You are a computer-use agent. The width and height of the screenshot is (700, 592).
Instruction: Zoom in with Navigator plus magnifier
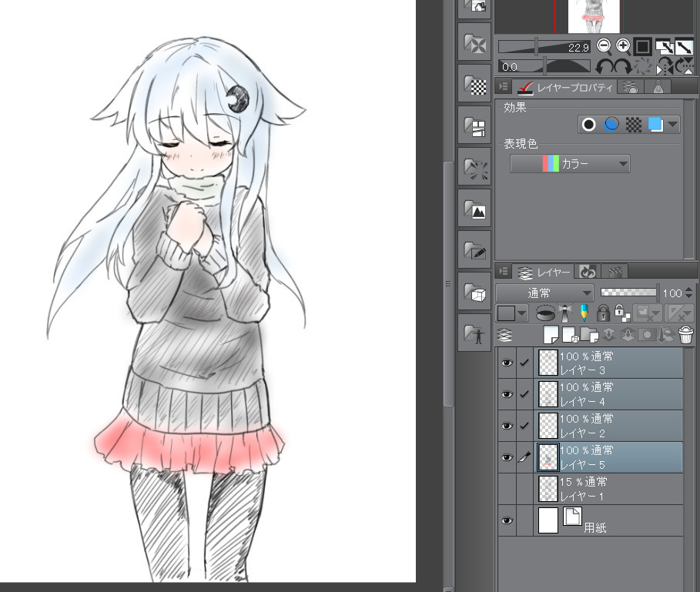point(623,46)
